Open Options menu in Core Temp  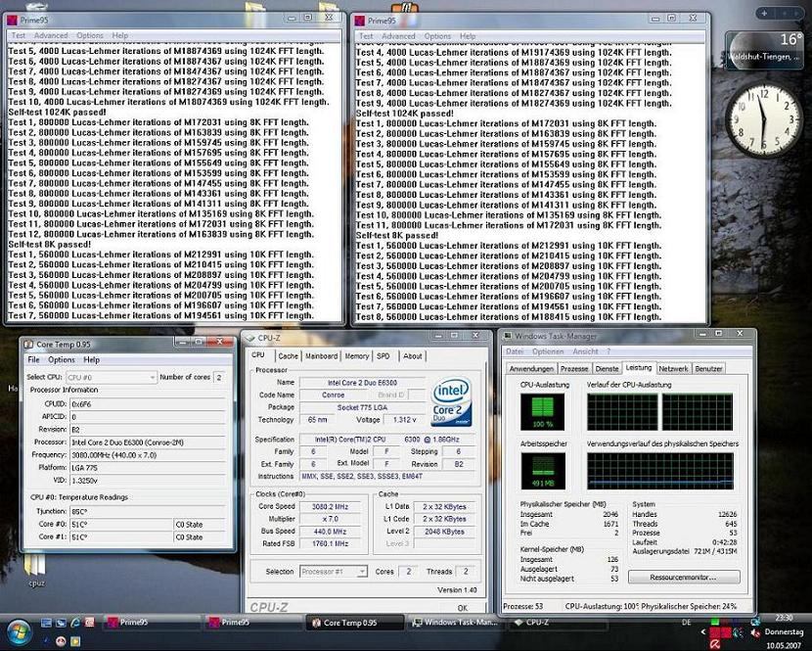pos(61,359)
